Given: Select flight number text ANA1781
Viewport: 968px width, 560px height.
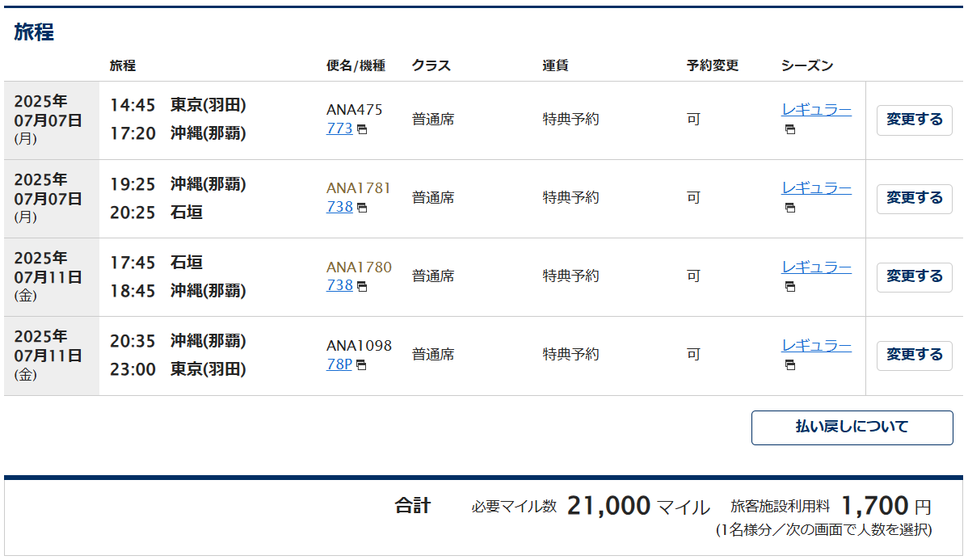Looking at the screenshot, I should coord(359,188).
